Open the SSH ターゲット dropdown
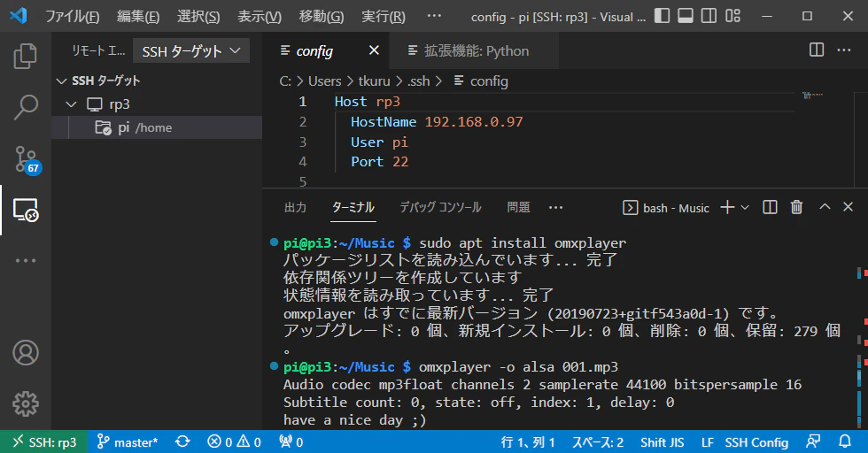Screen dimensions: 868x453 click(191, 51)
